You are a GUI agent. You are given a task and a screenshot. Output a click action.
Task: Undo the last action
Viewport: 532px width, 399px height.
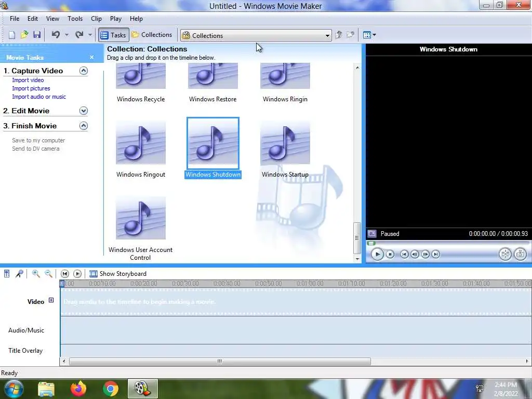(56, 35)
